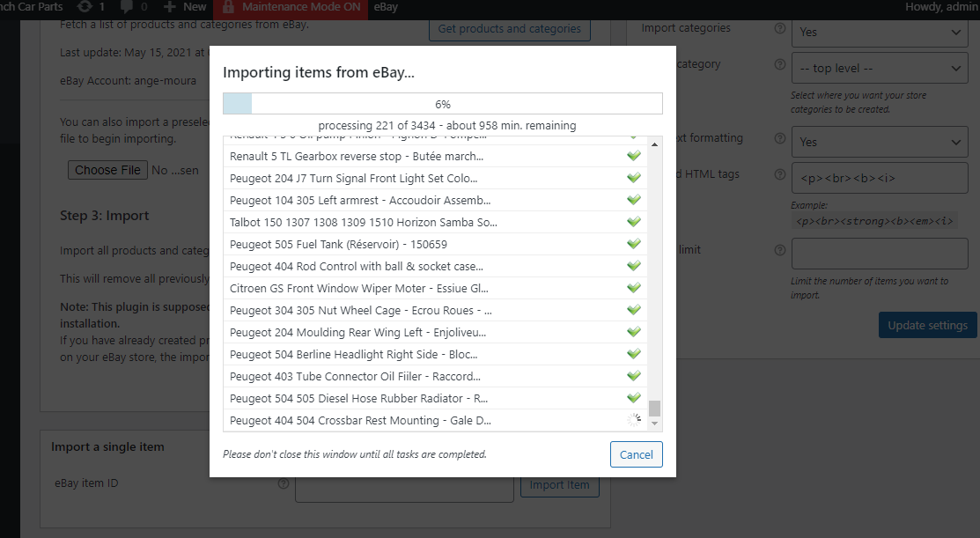Click the Update settings button

pyautogui.click(x=927, y=325)
